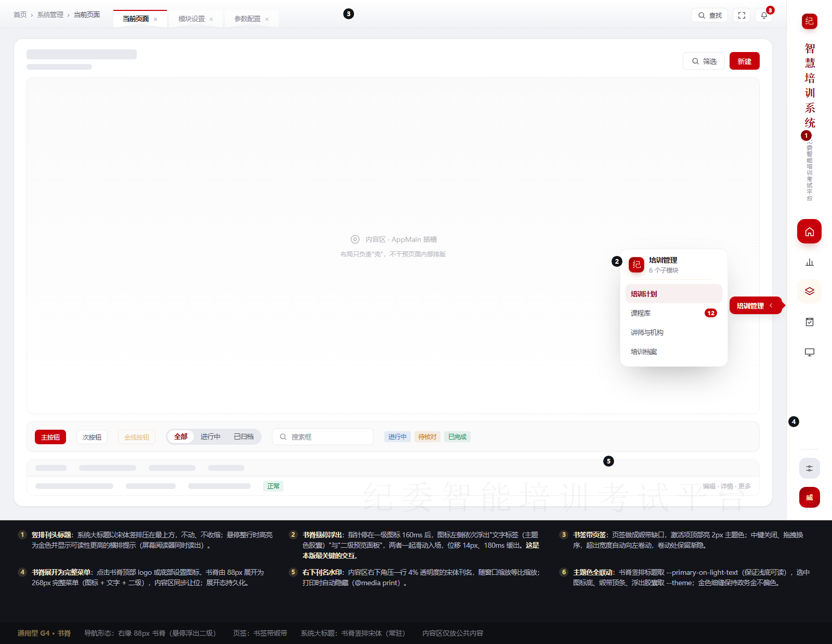The width and height of the screenshot is (832, 644).
Task: Select 培训计划 in the popup menu
Action: coord(673,294)
